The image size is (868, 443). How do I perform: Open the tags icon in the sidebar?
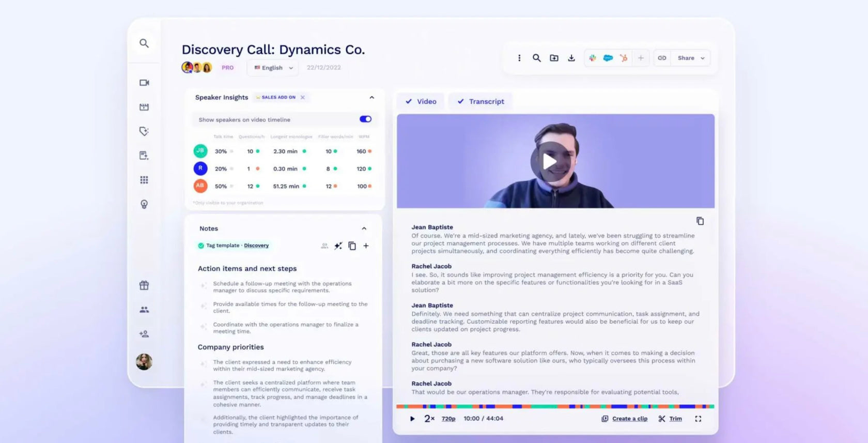(x=144, y=131)
